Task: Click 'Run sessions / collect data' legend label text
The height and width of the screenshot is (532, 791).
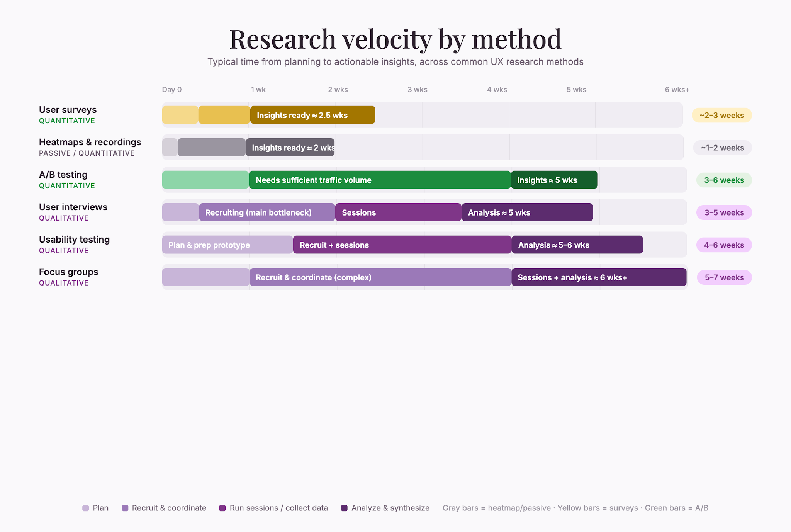Action: [x=279, y=508]
